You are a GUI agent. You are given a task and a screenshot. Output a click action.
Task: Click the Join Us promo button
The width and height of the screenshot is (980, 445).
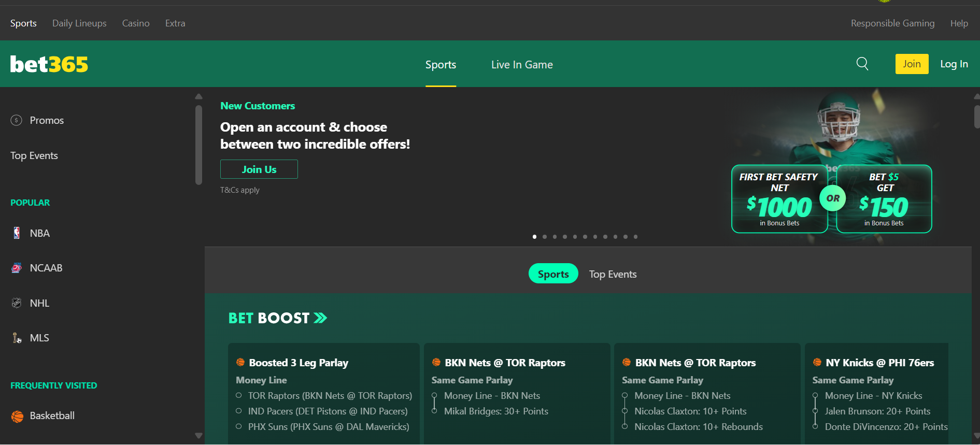[259, 169]
